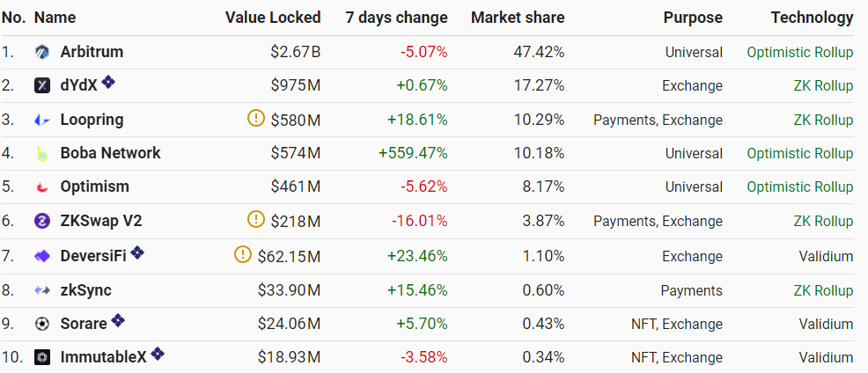Open the Boba Network project link
This screenshot has height=373, width=868.
coord(111,153)
